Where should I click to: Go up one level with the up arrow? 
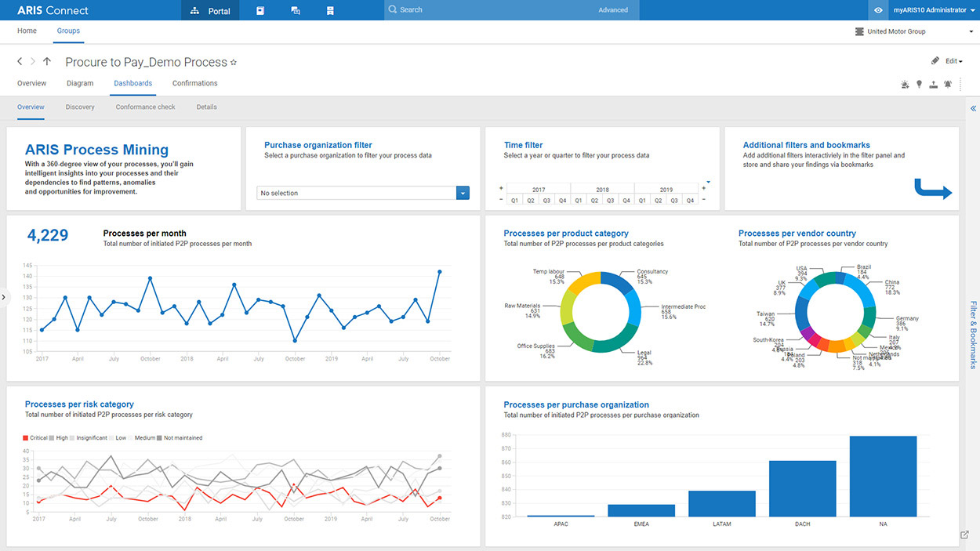coord(47,61)
